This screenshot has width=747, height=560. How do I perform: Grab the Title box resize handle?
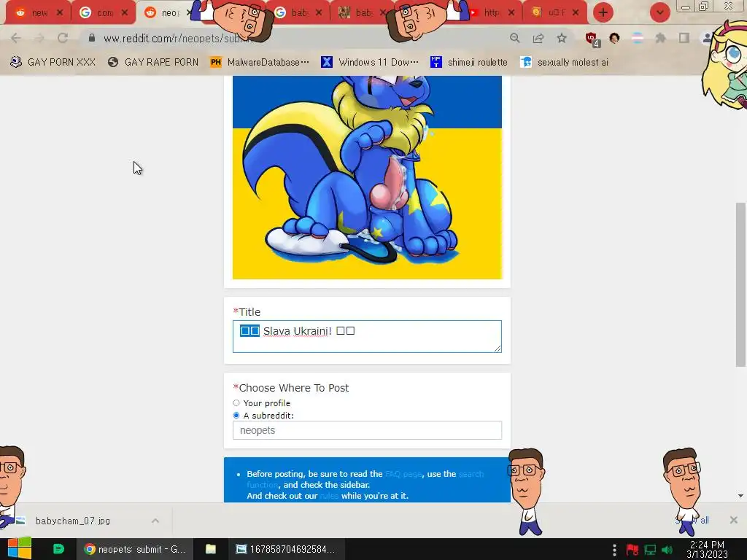pyautogui.click(x=498, y=349)
